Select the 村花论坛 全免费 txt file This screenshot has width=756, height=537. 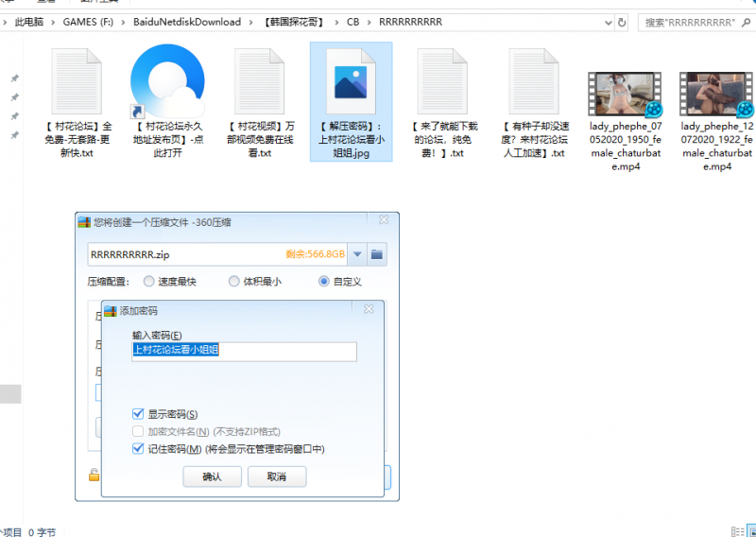click(79, 82)
